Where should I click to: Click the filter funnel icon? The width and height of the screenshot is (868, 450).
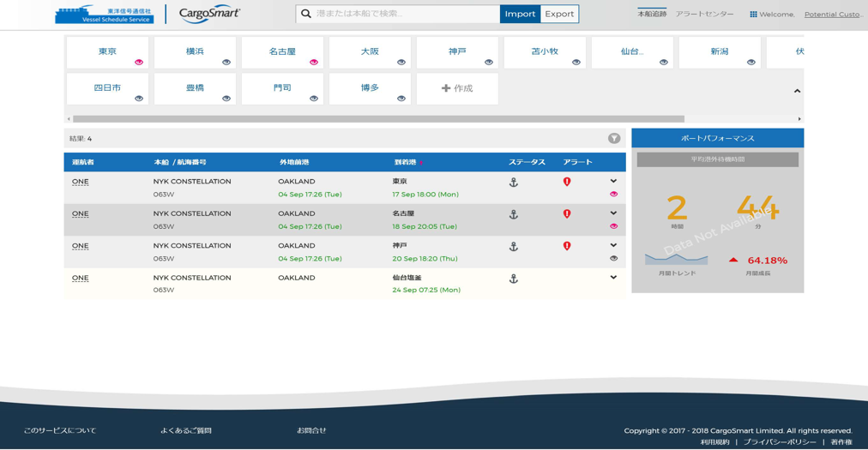pyautogui.click(x=614, y=138)
